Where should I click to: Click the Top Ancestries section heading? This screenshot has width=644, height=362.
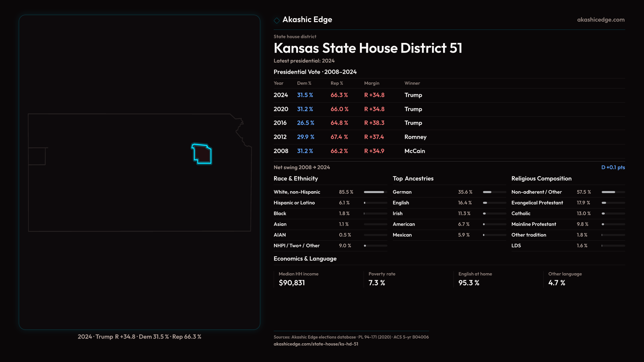click(x=413, y=179)
